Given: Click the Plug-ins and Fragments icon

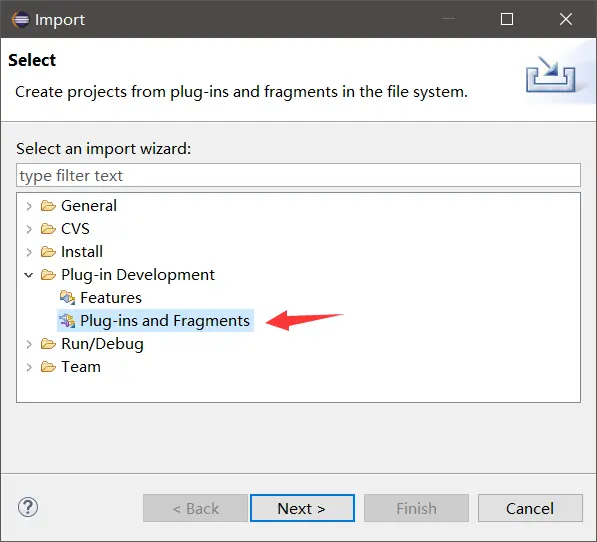Looking at the screenshot, I should pyautogui.click(x=67, y=320).
